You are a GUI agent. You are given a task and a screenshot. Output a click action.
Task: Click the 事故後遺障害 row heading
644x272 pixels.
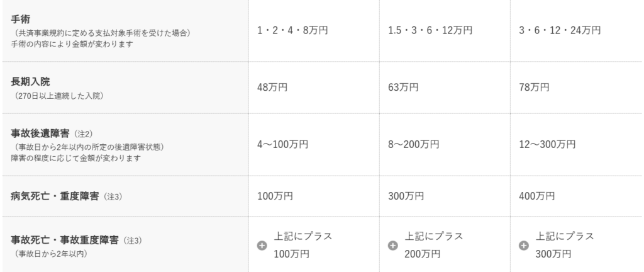(x=42, y=133)
